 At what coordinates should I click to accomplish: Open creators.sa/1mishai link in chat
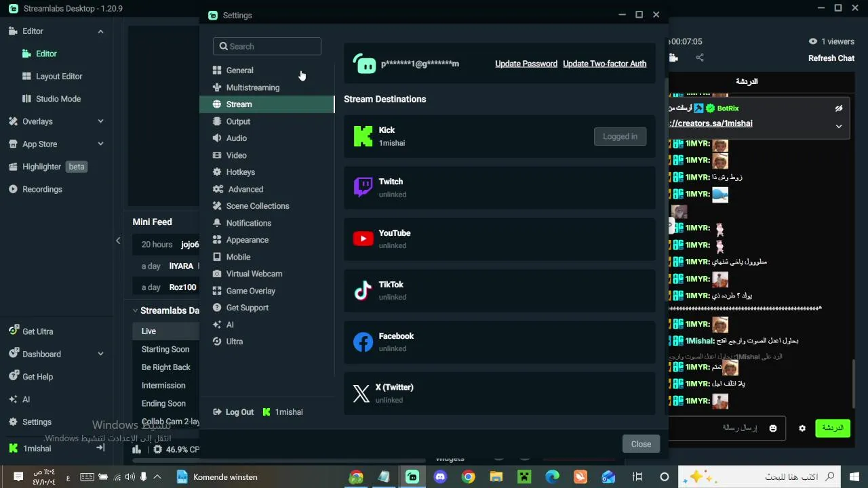(710, 123)
